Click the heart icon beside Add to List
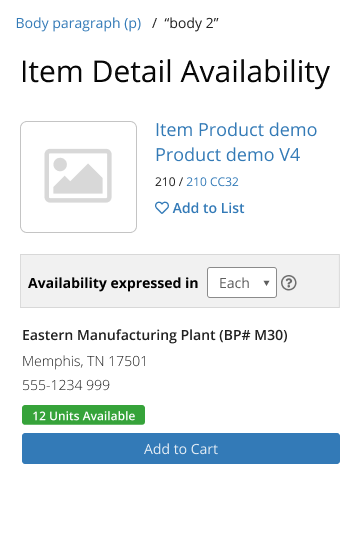Screen dimensions: 360x558 pos(162,208)
